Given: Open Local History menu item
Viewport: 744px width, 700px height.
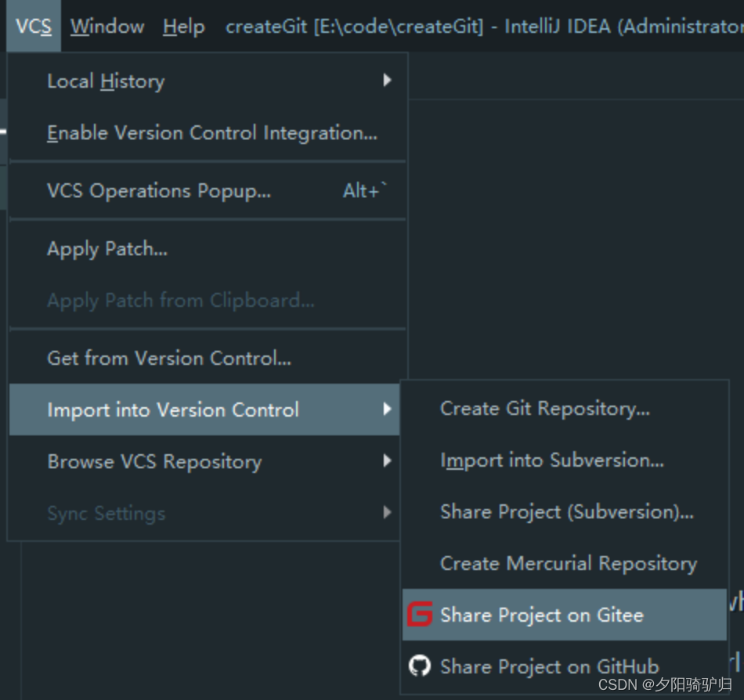Looking at the screenshot, I should tap(208, 81).
